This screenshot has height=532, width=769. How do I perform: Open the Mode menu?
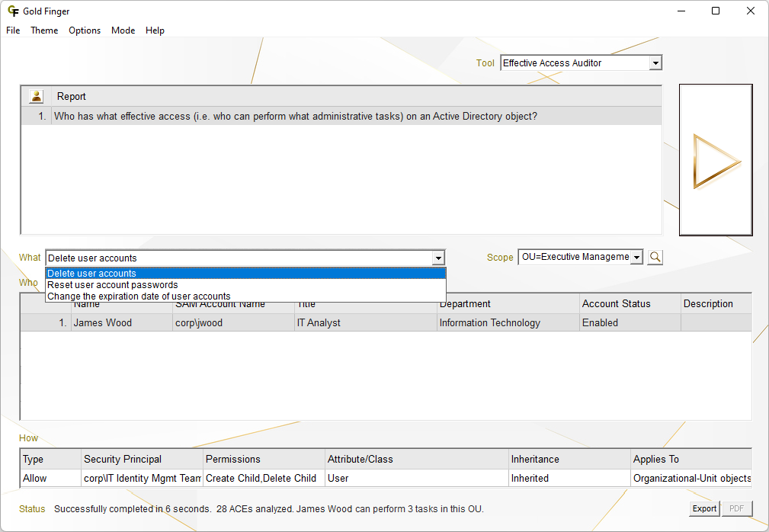tap(123, 30)
